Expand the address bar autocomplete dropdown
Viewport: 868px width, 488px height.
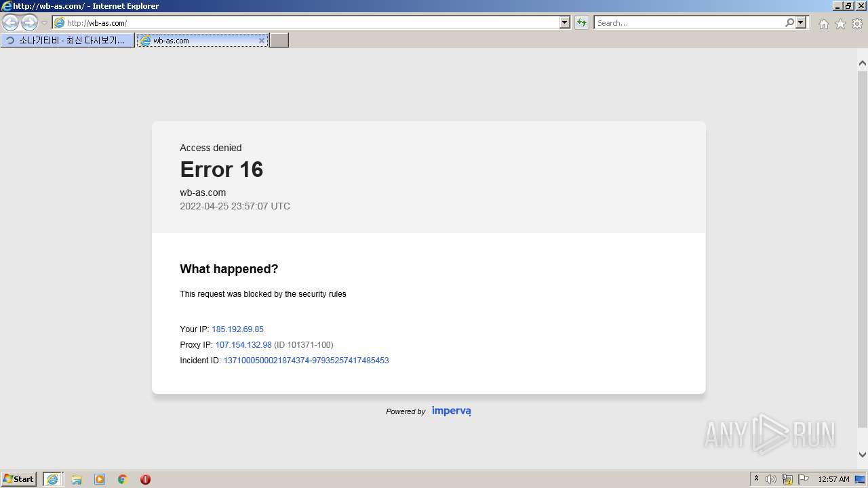(x=565, y=22)
